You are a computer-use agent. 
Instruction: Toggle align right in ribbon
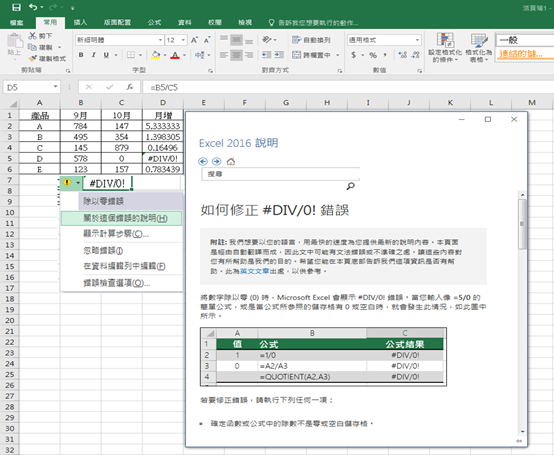pyautogui.click(x=249, y=55)
